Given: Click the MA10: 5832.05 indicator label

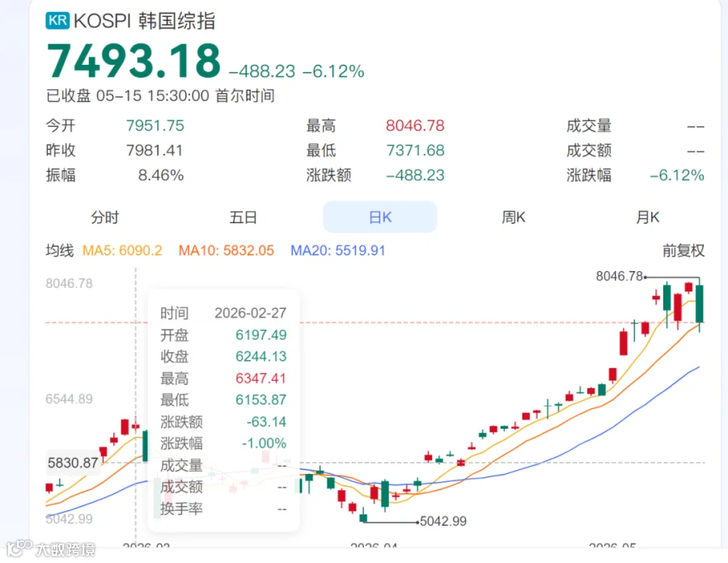Looking at the screenshot, I should tap(226, 251).
